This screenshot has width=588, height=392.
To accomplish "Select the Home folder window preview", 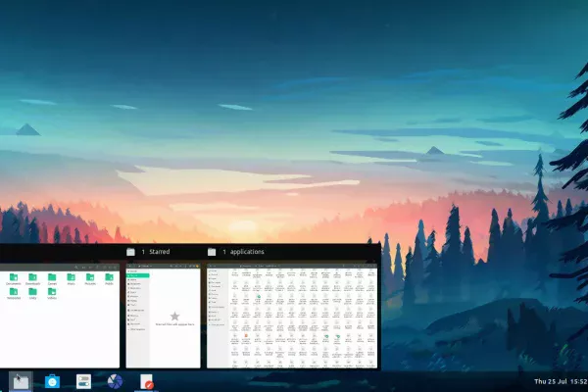I will [60, 316].
